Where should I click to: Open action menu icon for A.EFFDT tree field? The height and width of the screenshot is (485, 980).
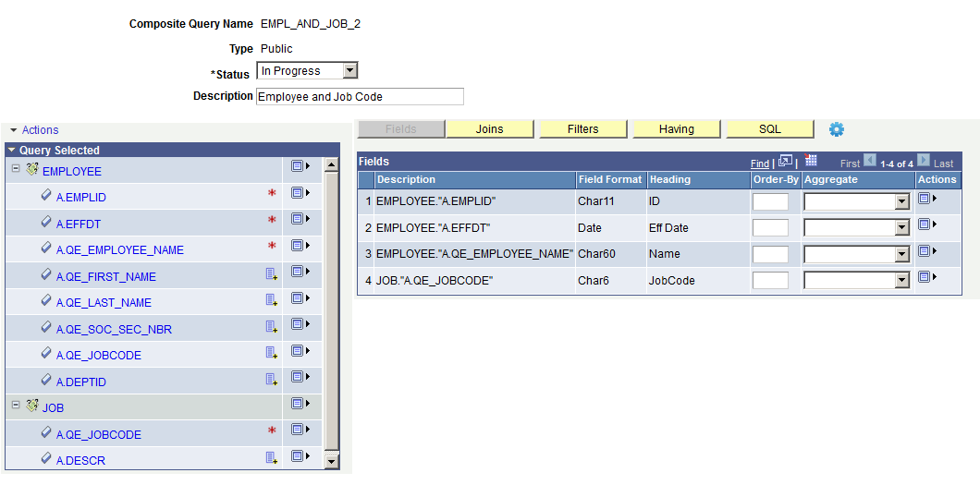pyautogui.click(x=300, y=218)
